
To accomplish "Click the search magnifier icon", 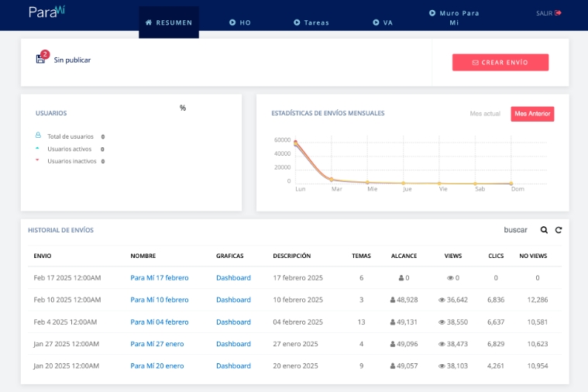I will click(544, 230).
